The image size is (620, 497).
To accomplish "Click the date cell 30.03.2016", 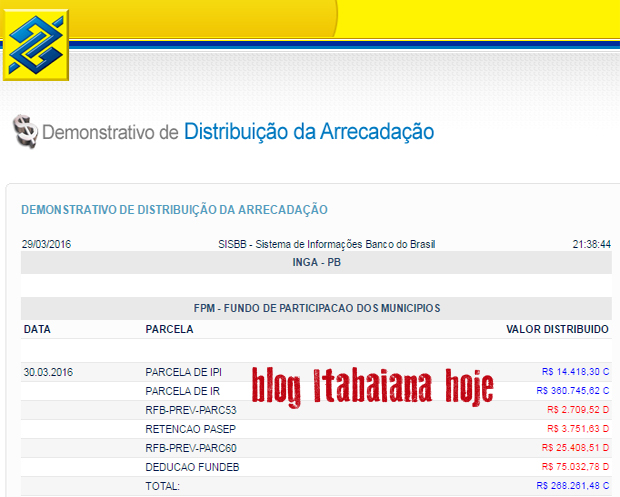I will (x=48, y=372).
